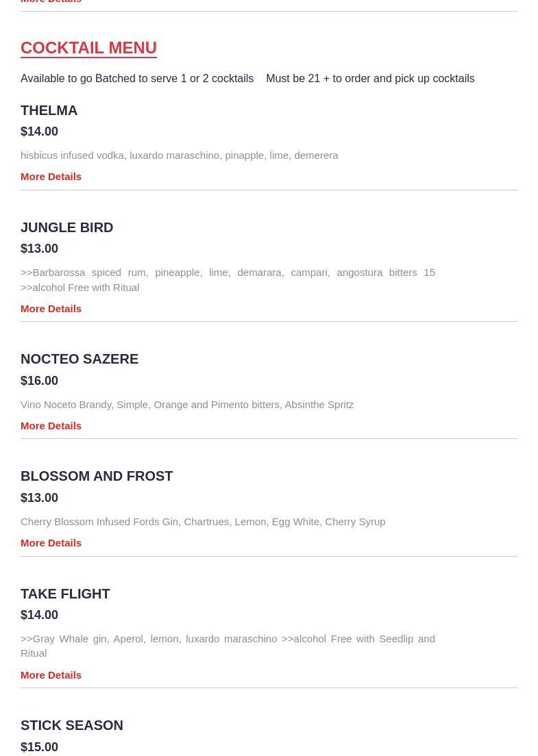Click the Barbarossa spiced rum description
The height and width of the screenshot is (756, 538).
point(228,280)
